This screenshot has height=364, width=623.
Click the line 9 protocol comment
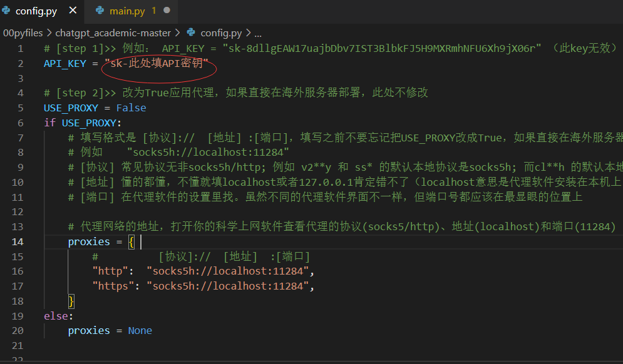(345, 167)
